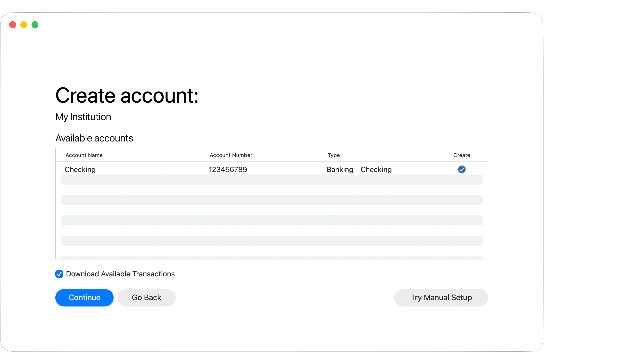Click the Account Number column header

231,155
